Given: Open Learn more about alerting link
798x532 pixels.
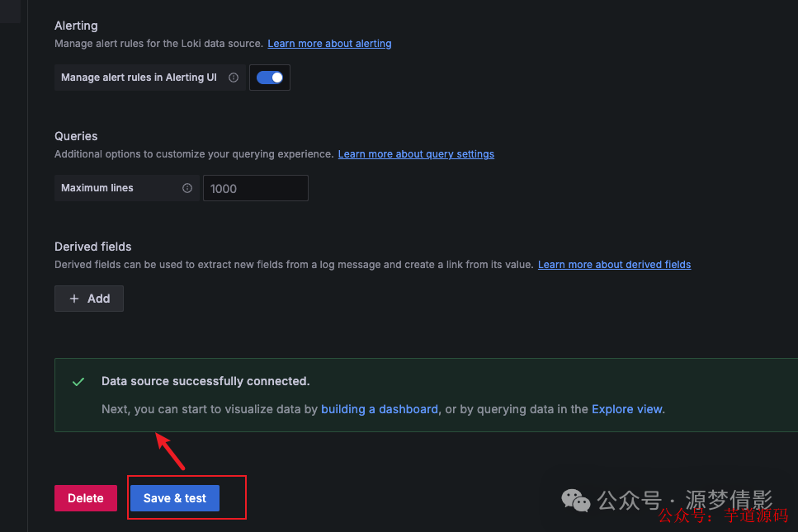Looking at the screenshot, I should (x=329, y=44).
